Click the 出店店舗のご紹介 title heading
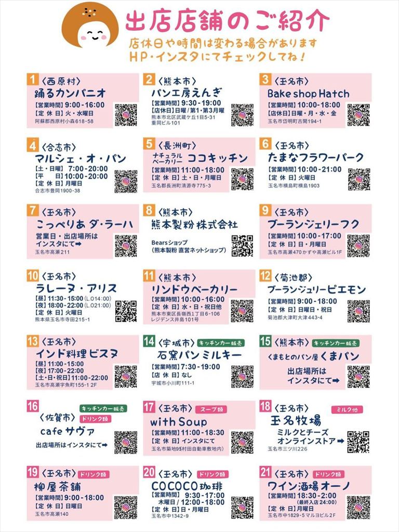The height and width of the screenshot is (532, 399). [x=228, y=21]
